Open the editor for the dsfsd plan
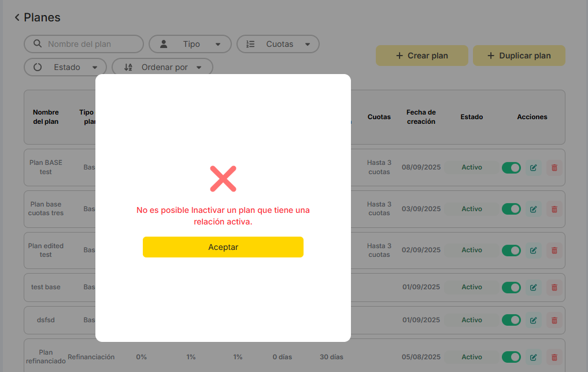The image size is (588, 372). 533,320
